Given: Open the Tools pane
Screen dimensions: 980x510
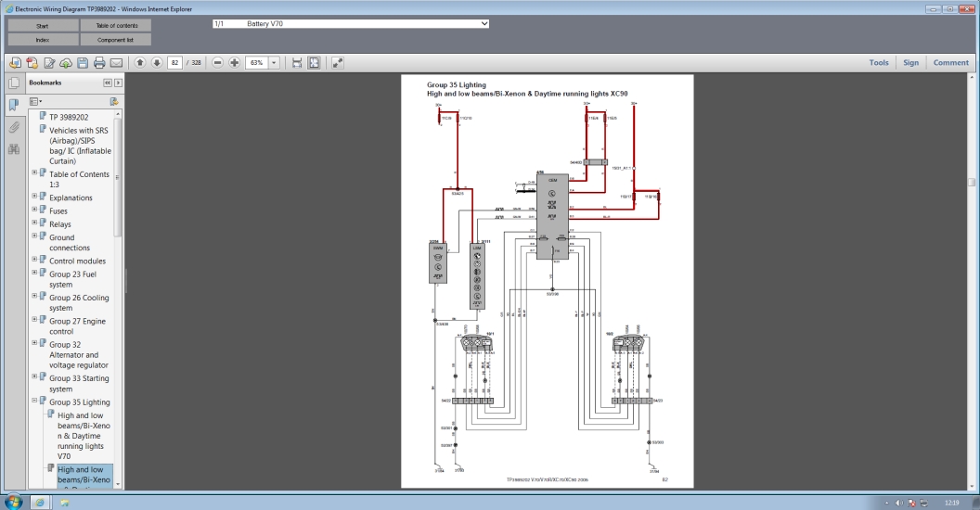Looking at the screenshot, I should coord(878,63).
